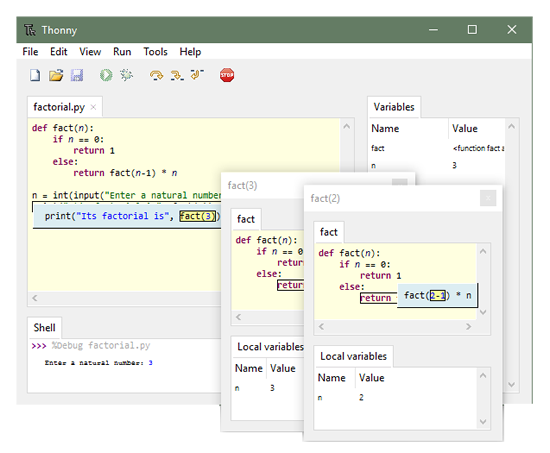Select Local variables tab in fact(2) window

click(353, 357)
